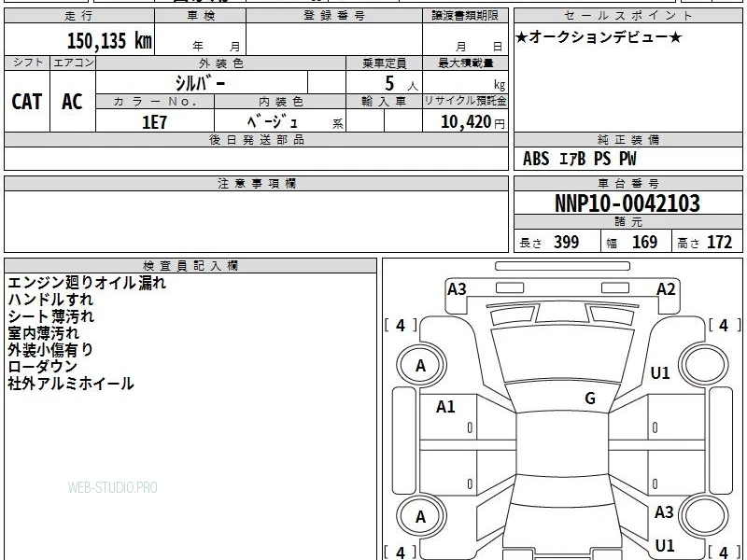Screen dimensions: 747x560
Task: Select the 車台番号 header
Action: (628, 183)
